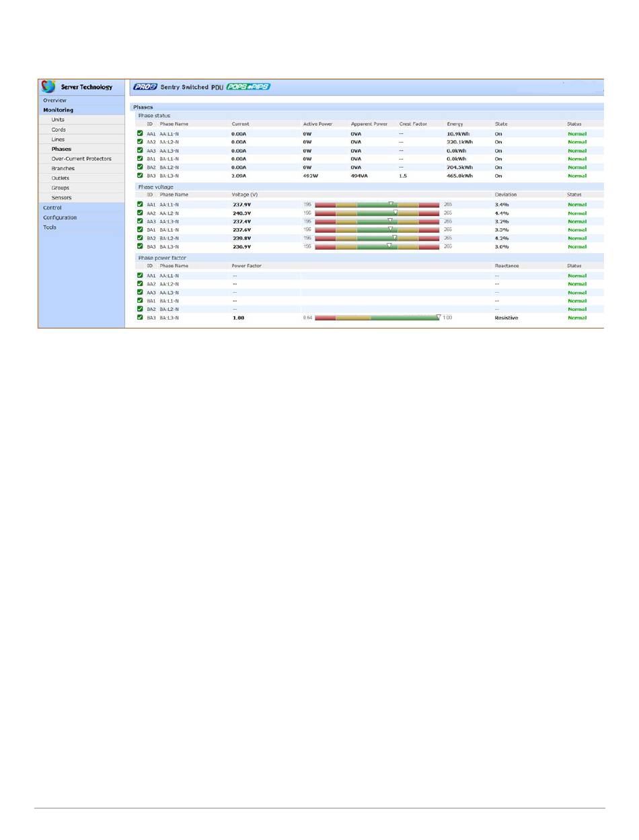Click the 704.5kWh energy value for BA2
Viewport: 639px width, 840px height.
pyautogui.click(x=459, y=167)
